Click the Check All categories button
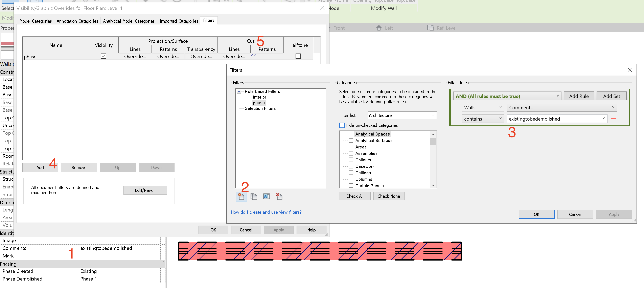This screenshot has height=288, width=644. click(x=355, y=196)
